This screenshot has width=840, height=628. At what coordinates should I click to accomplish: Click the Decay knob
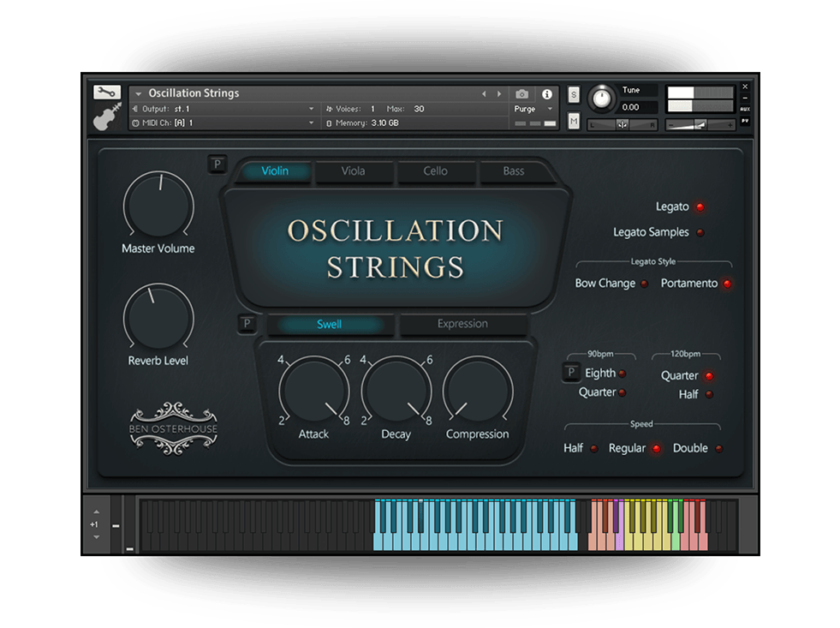pos(396,390)
